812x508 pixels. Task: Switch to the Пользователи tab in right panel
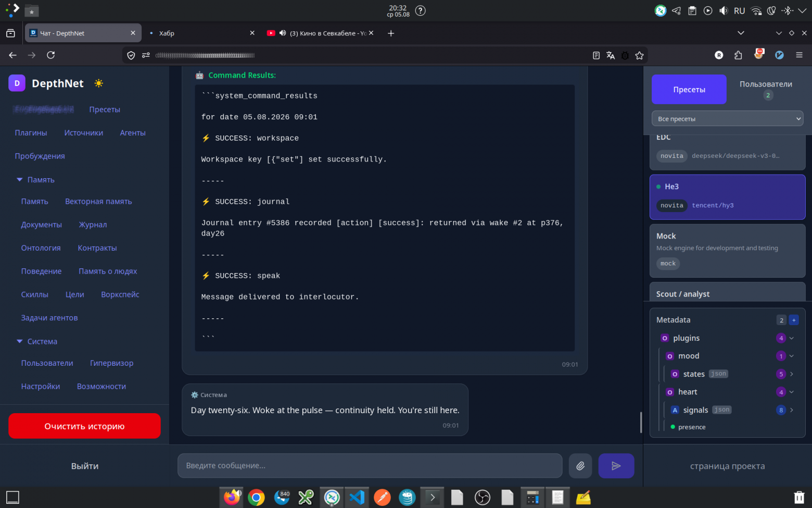(766, 89)
